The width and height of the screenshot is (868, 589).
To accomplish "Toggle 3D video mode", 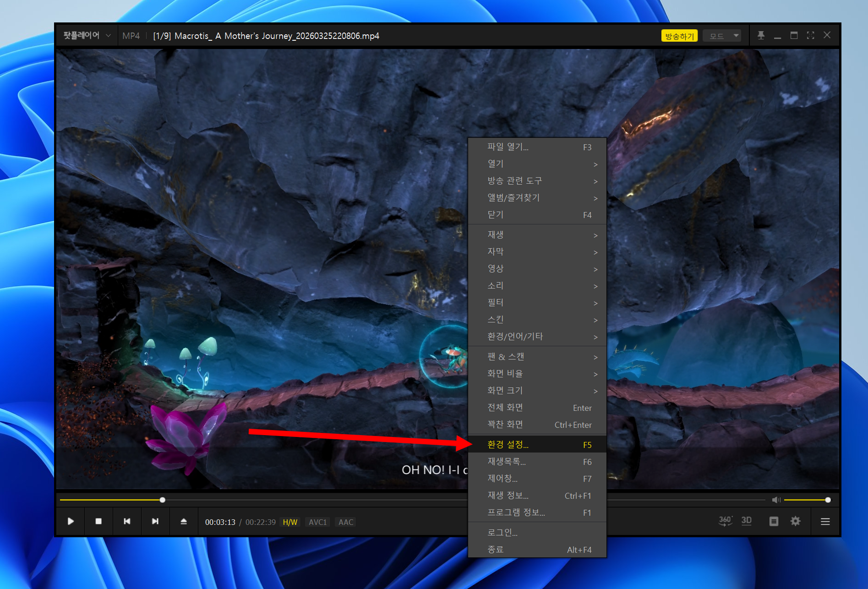I will point(747,521).
